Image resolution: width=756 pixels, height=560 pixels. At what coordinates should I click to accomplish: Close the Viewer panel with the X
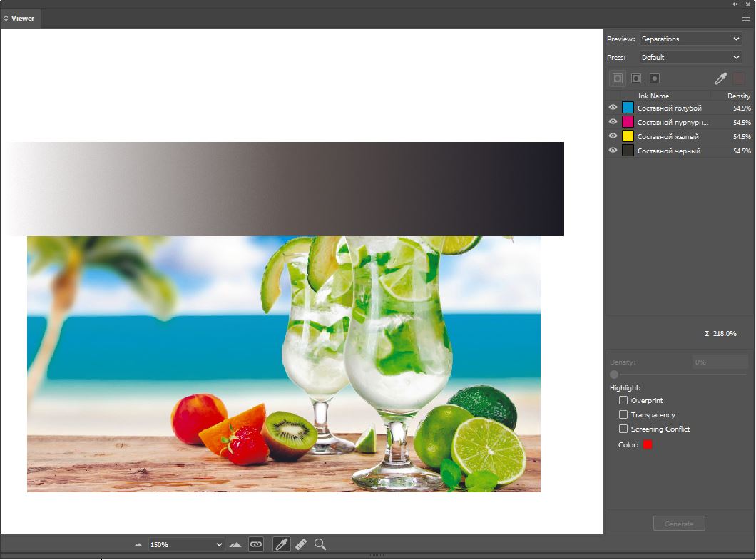pyautogui.click(x=748, y=4)
